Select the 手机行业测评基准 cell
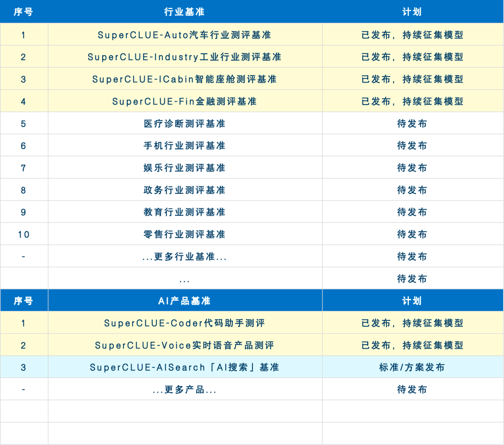This screenshot has height=445, width=504. [184, 146]
